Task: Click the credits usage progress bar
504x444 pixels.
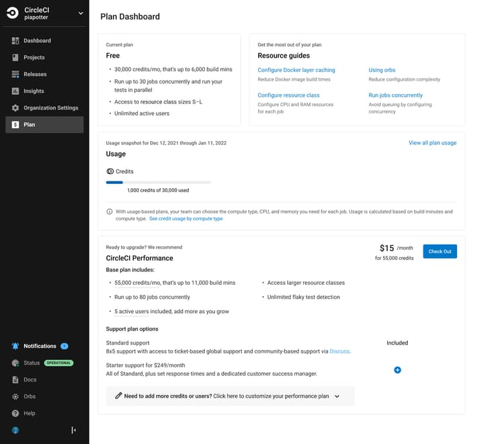Action: click(159, 182)
